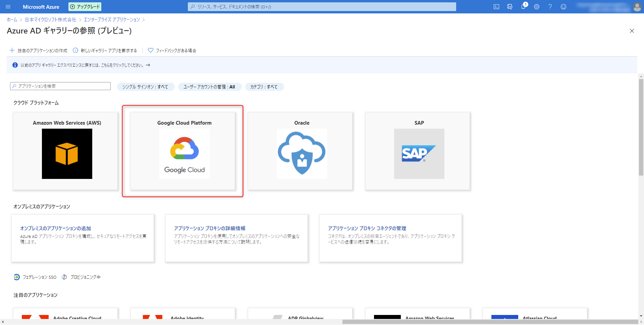Open the カテゴリ filter dropdown
644x325 pixels.
[264, 86]
